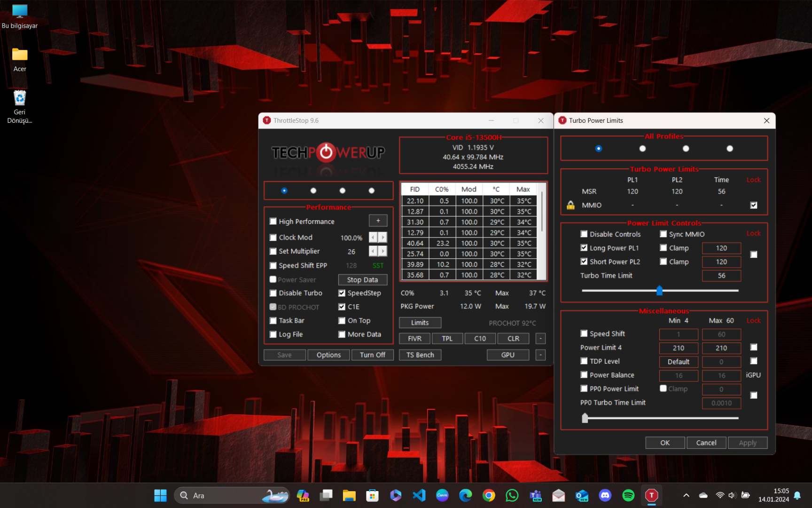Open Task View on the taskbar
This screenshot has height=508, width=812.
pyautogui.click(x=326, y=495)
